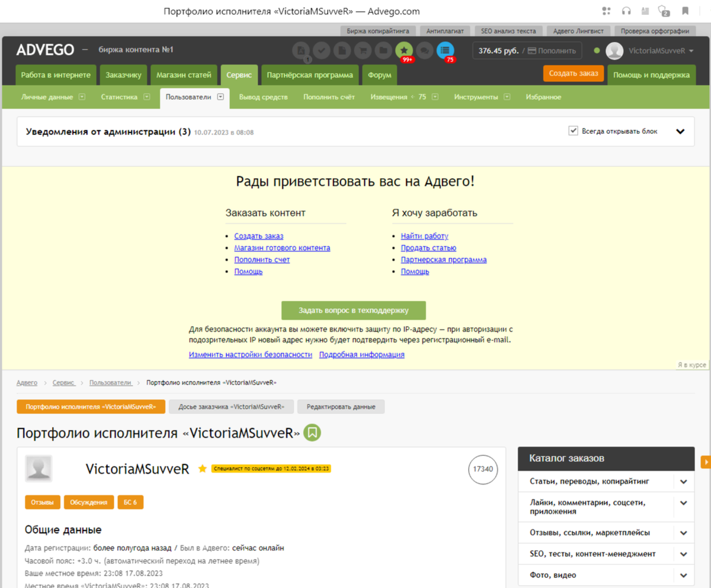Image resolution: width=711 pixels, height=588 pixels.
Task: Expand 'Лайки, комментарии, соцсети' catalog section
Action: coord(684,503)
